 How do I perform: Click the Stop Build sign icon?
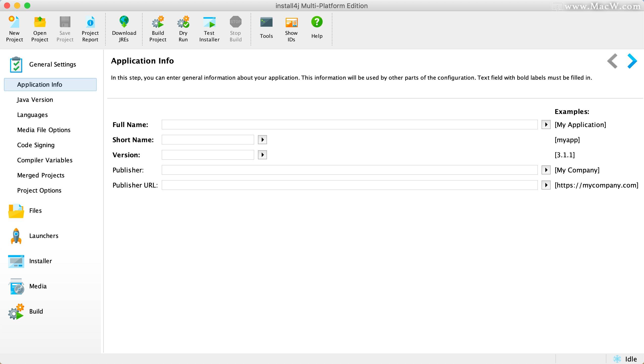pyautogui.click(x=236, y=22)
